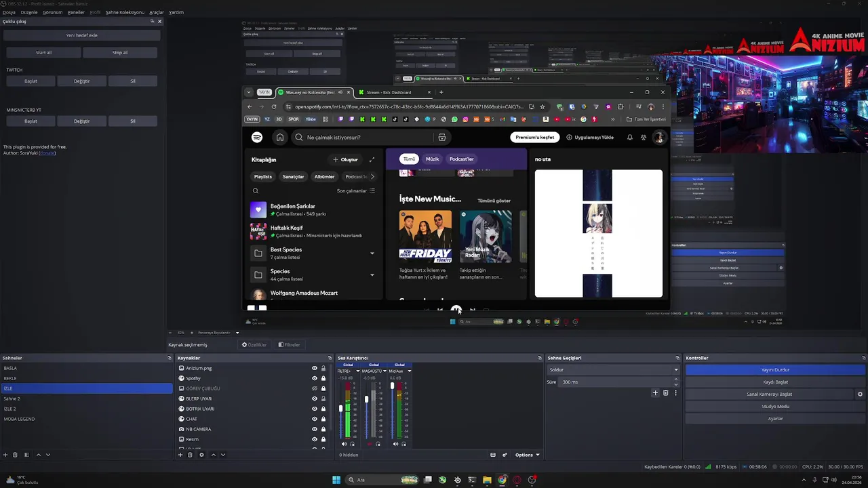Move selected source down in Kaynaklar

[x=222, y=455]
